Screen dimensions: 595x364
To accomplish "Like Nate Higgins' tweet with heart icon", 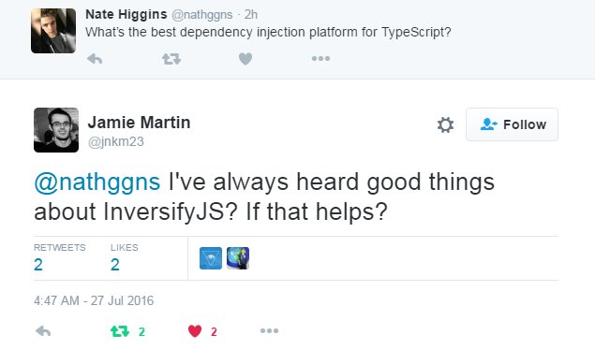I will tap(245, 59).
